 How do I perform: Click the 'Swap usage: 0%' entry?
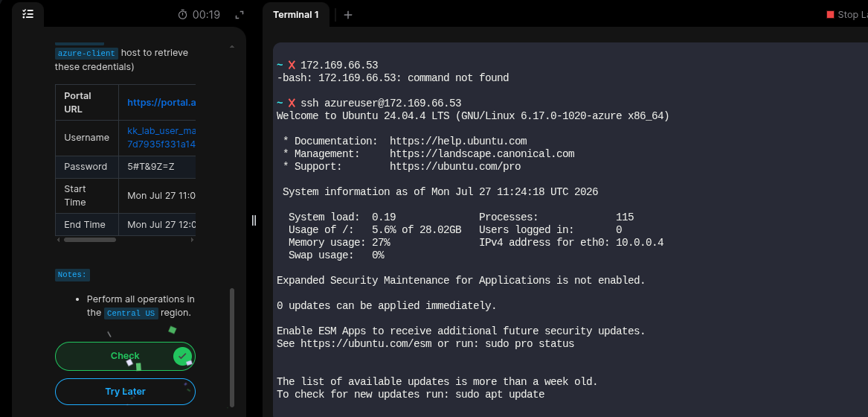click(336, 255)
